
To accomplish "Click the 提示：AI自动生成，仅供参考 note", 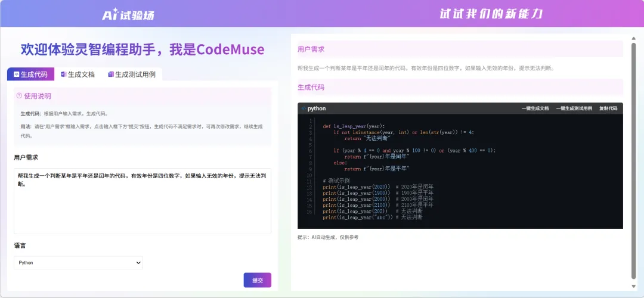I will [328, 237].
